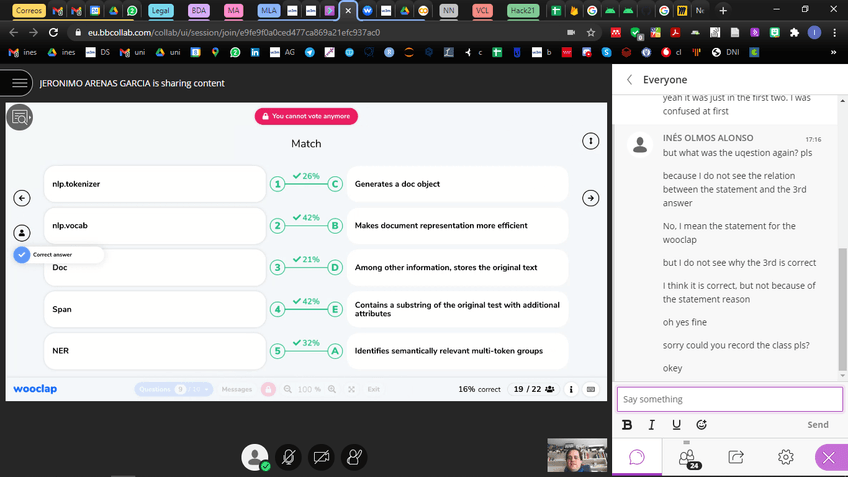Switch to the BDA tab group

pyautogui.click(x=198, y=10)
